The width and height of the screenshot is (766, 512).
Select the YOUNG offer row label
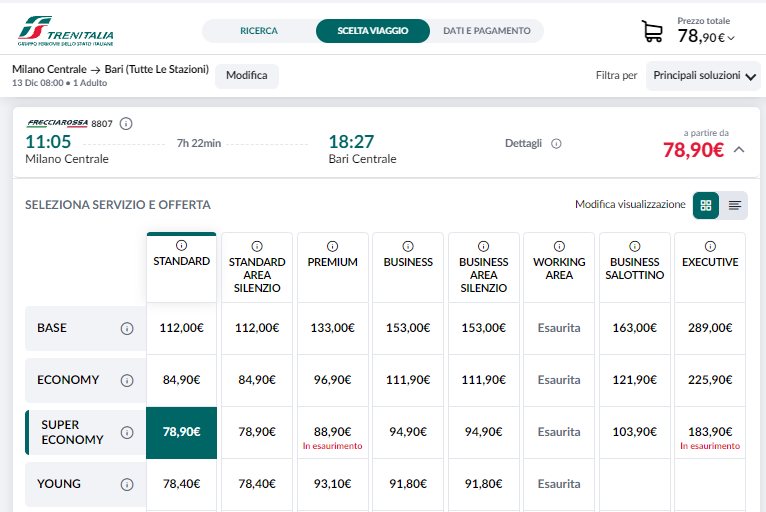[x=85, y=484]
